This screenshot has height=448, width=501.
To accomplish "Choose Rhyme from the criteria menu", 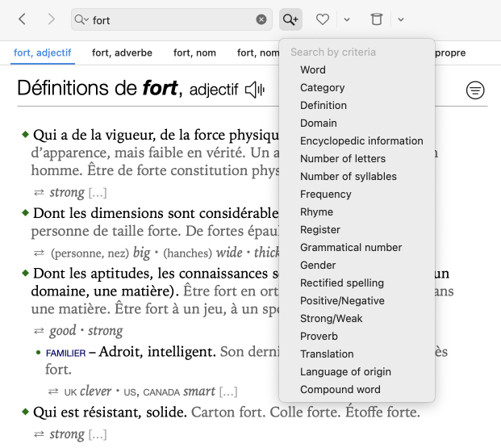I will pos(316,211).
